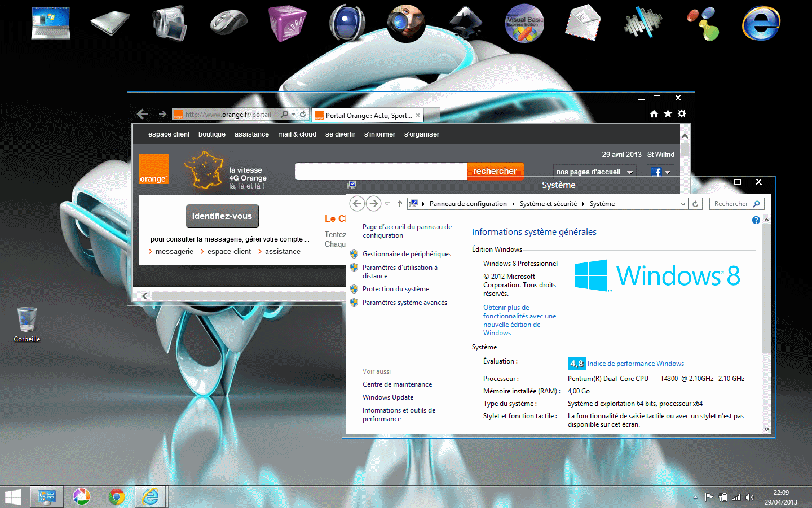
Task: Launch Picasa from the taskbar
Action: (82, 497)
